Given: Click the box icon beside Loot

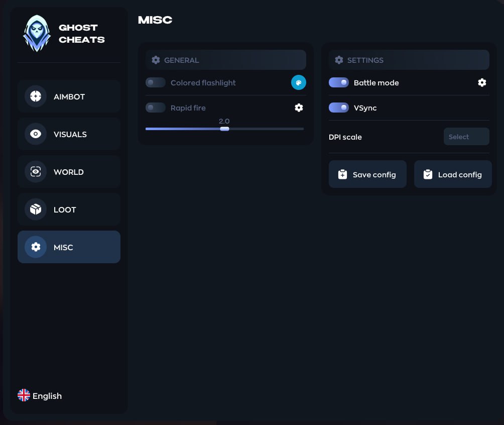Looking at the screenshot, I should coord(36,209).
